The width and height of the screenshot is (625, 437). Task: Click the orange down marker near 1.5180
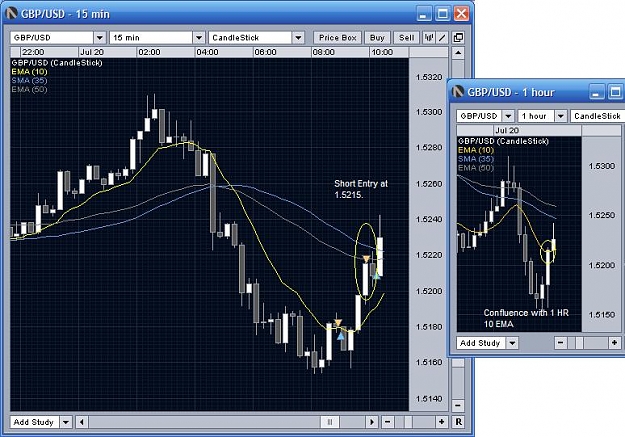[338, 323]
